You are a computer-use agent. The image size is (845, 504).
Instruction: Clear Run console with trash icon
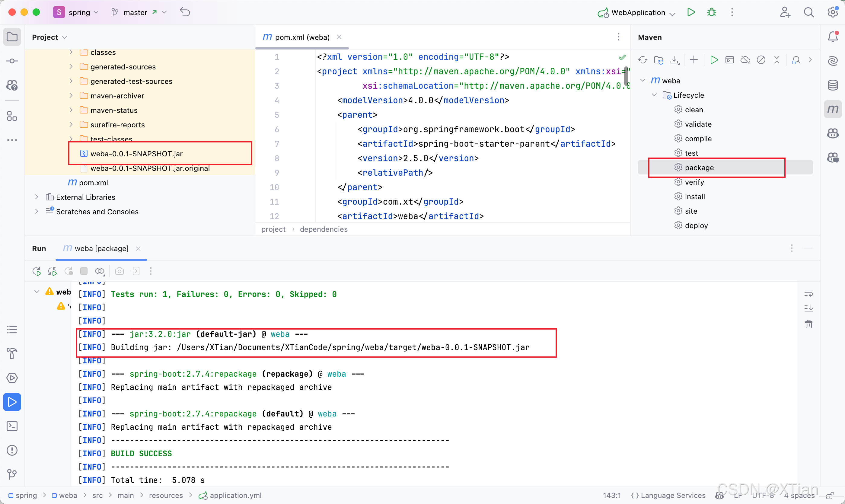[809, 324]
